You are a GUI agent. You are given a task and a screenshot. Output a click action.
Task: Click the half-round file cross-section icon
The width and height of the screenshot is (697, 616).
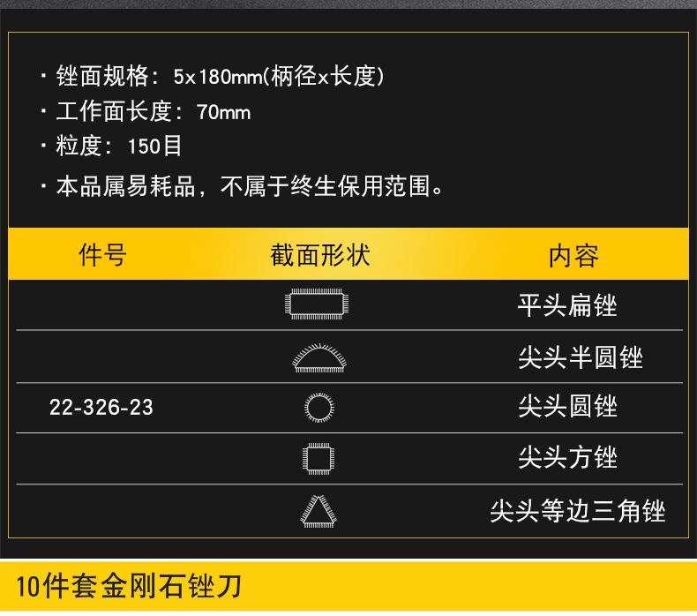click(319, 358)
